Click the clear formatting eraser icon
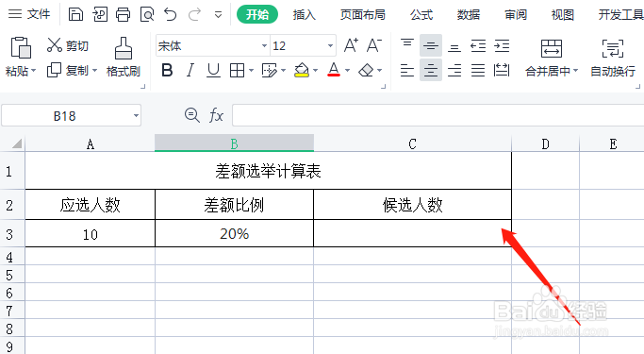644x354 pixels. (366, 70)
